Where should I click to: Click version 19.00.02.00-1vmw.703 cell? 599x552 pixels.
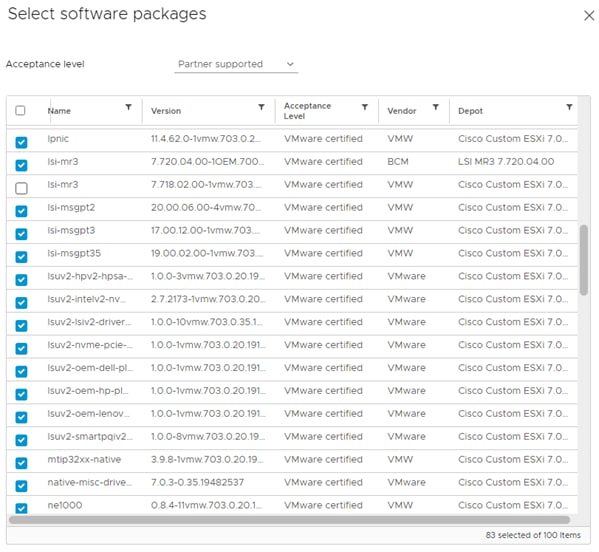point(207,253)
